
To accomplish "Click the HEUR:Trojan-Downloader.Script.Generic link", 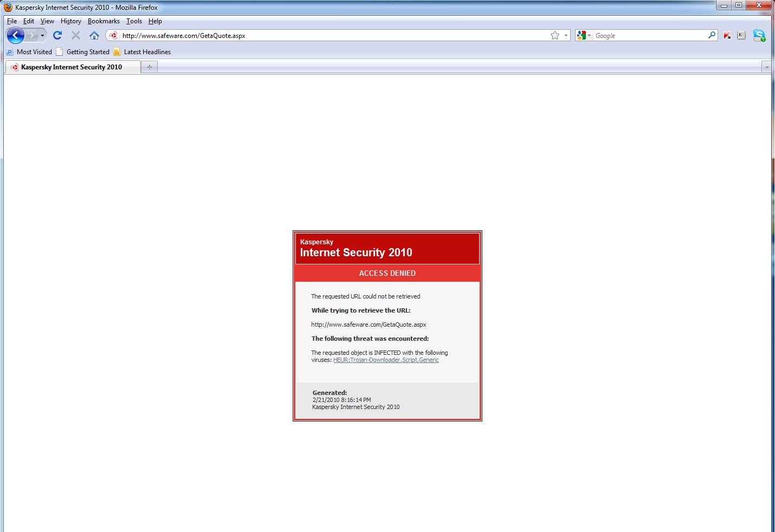I will 386,360.
